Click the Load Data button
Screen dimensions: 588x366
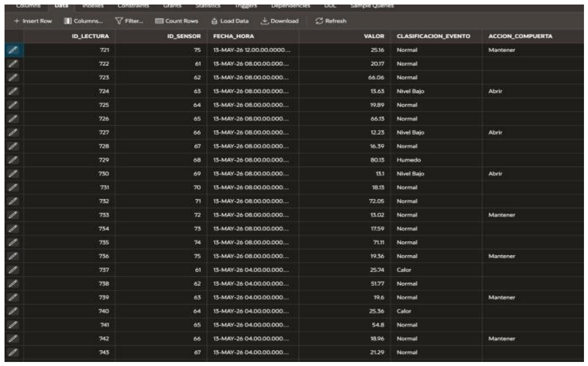230,21
